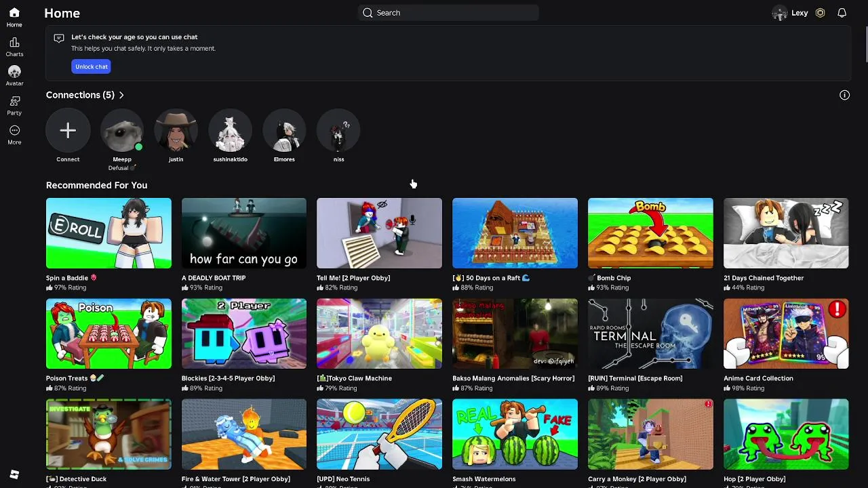Expand the Connections (5) chevron
This screenshot has height=488, width=868.
point(121,95)
